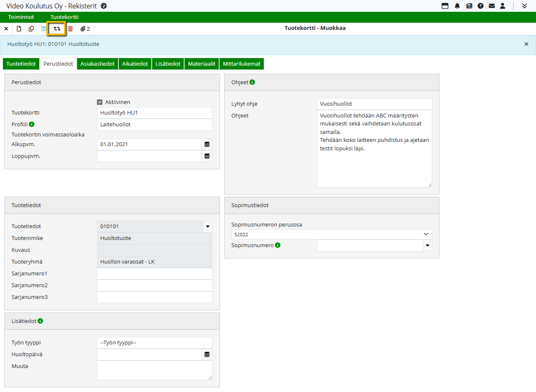536x392 pixels.
Task: Click the help question mark icon
Action: 480,6
